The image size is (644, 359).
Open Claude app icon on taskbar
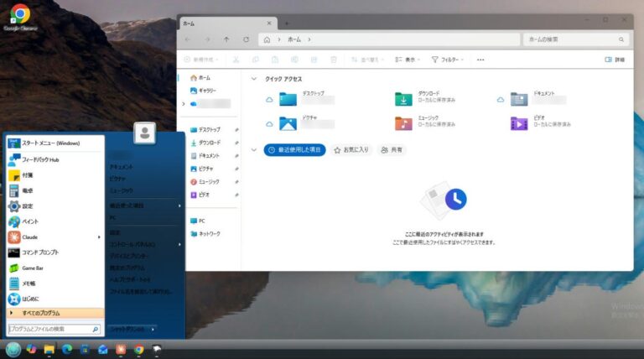click(x=121, y=349)
